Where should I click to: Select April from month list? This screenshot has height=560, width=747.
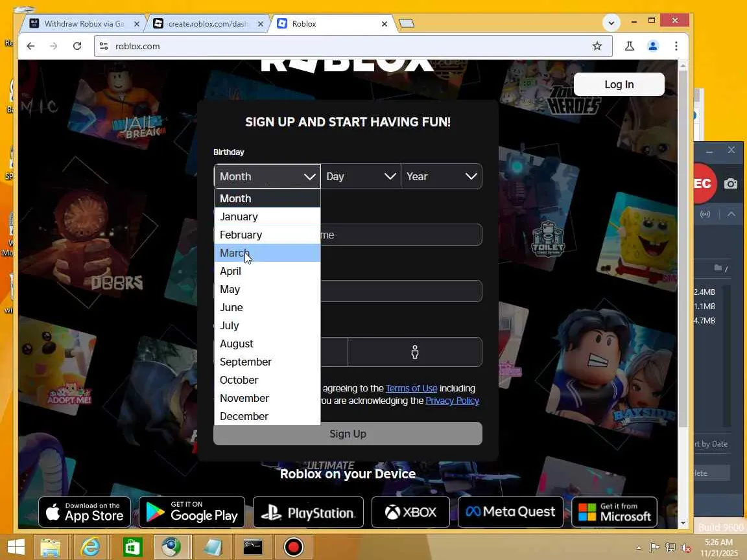pos(267,271)
